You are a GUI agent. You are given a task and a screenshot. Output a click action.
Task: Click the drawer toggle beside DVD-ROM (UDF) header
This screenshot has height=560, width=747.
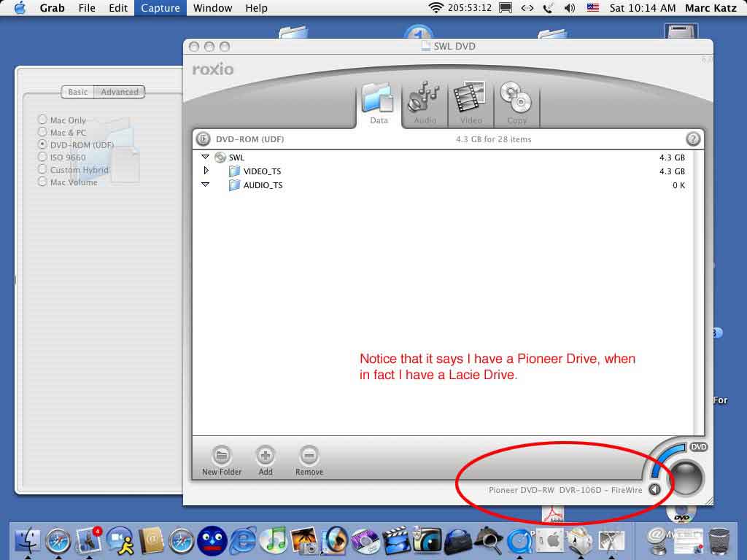point(203,139)
